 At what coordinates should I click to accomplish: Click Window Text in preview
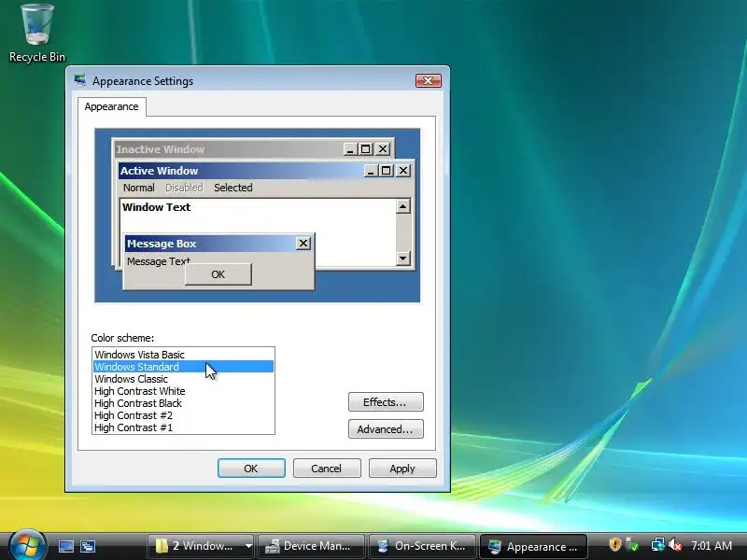click(x=156, y=207)
